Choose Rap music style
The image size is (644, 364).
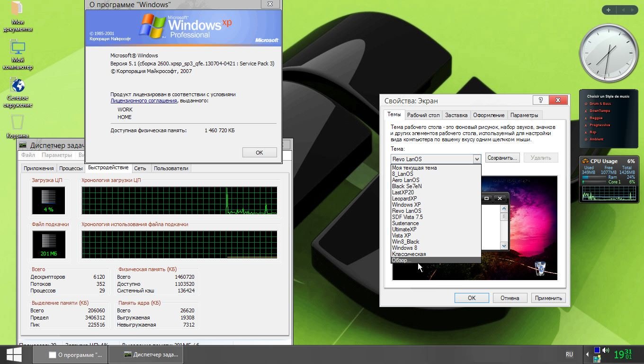click(592, 132)
